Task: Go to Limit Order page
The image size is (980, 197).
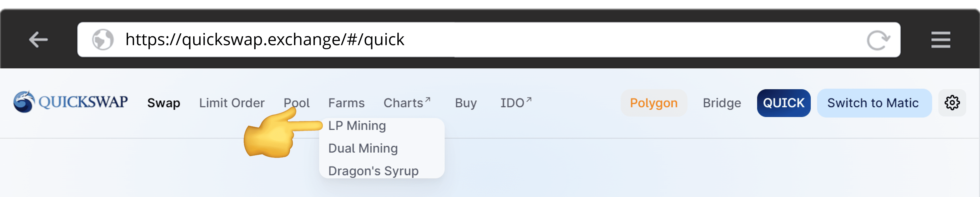Action: click(x=232, y=103)
